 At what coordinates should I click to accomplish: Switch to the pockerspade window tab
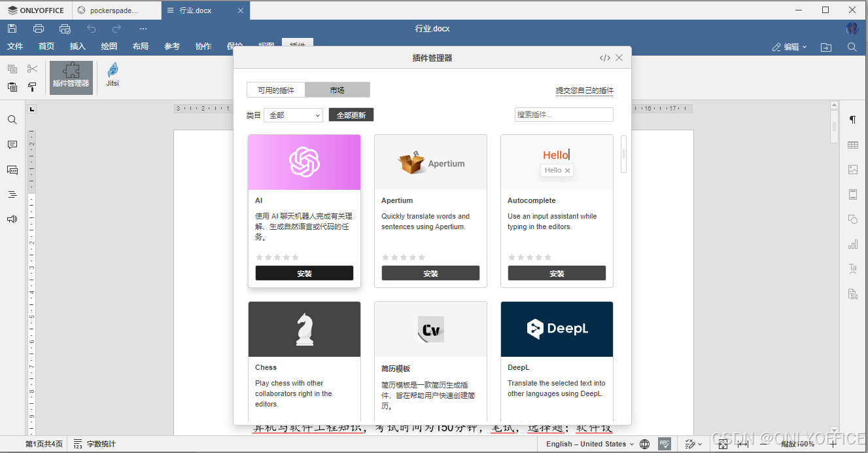116,10
